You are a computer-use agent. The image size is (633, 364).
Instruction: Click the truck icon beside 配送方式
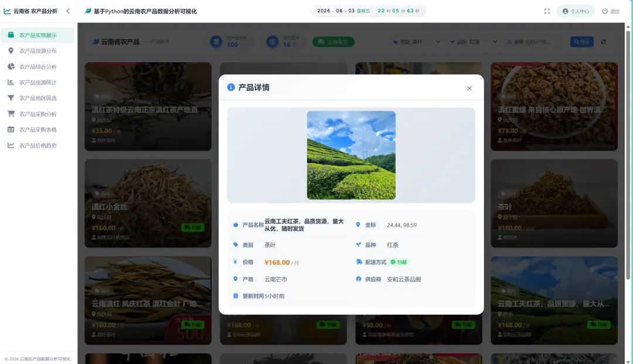(x=359, y=262)
